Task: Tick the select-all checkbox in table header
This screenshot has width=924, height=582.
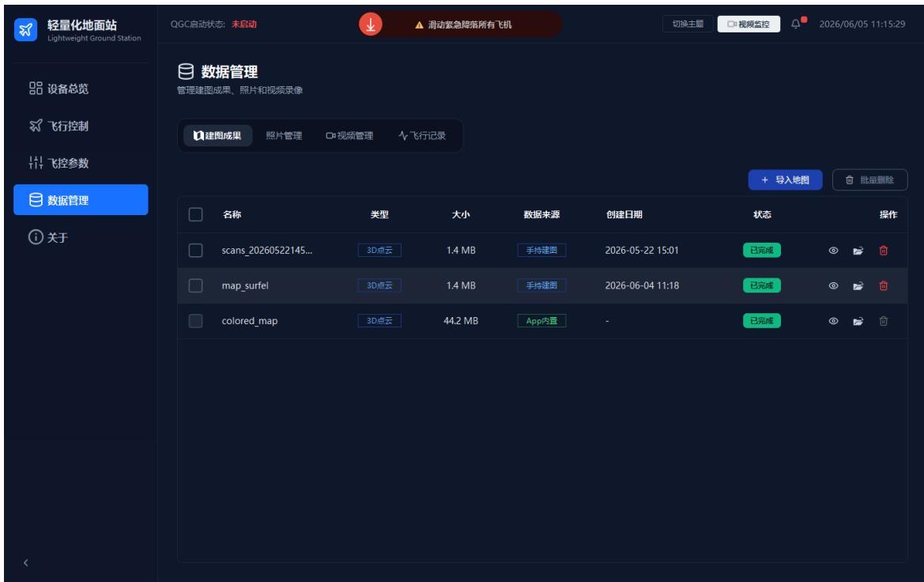Action: (196, 214)
